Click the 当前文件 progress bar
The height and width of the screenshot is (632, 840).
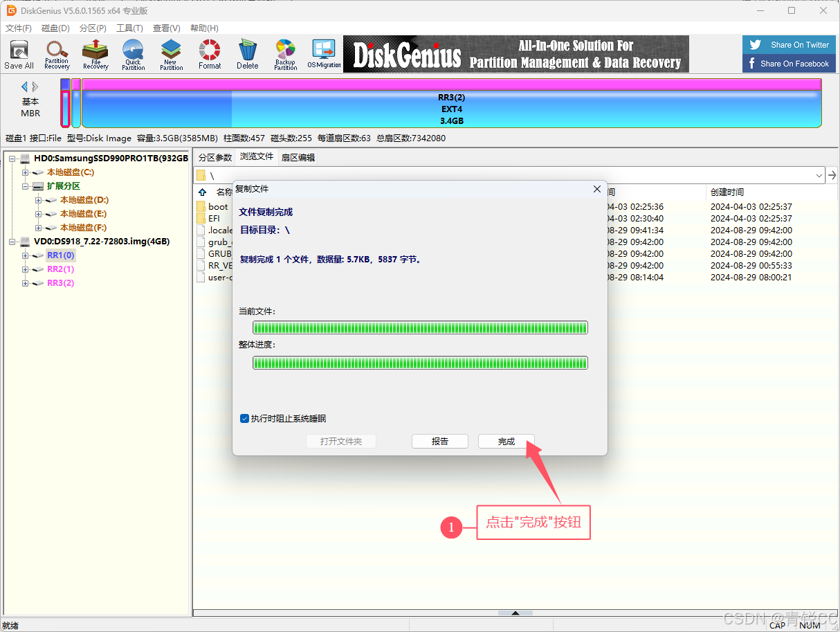[420, 327]
